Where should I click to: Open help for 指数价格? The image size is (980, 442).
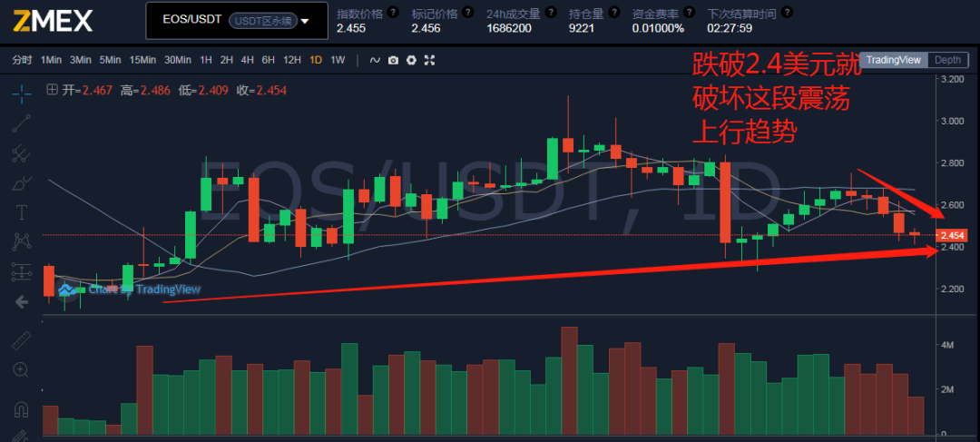click(x=393, y=12)
